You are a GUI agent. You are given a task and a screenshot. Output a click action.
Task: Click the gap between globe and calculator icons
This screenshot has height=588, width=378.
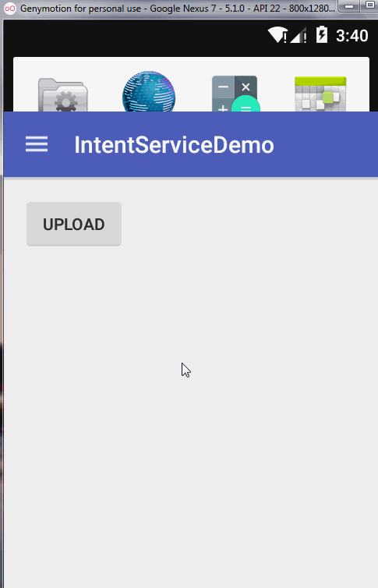[x=193, y=92]
